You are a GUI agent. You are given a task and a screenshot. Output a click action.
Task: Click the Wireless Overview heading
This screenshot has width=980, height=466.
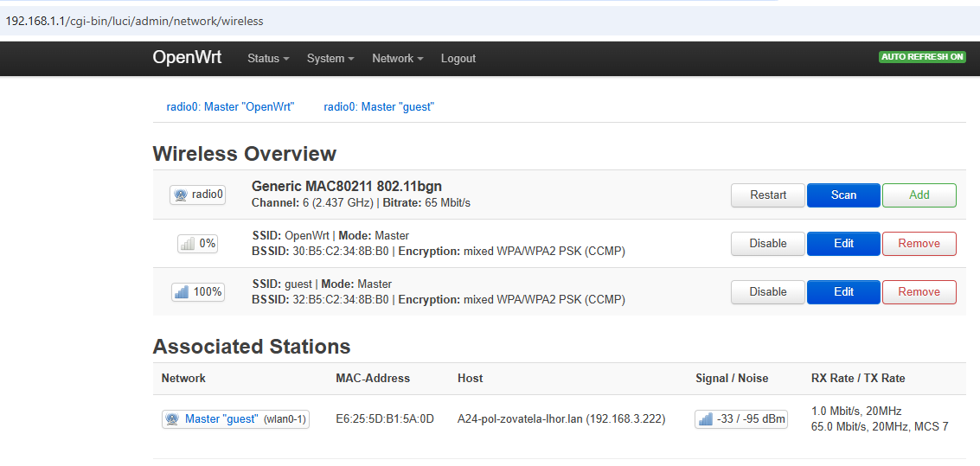245,154
